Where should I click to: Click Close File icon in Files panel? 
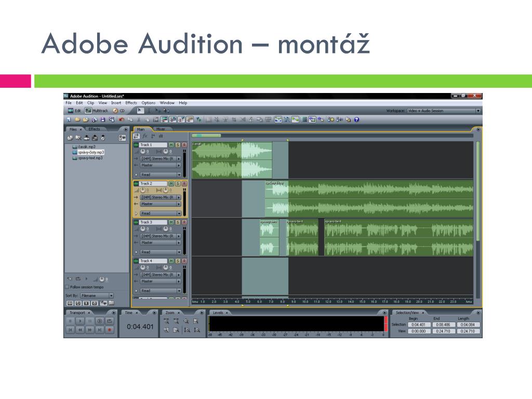(78, 137)
